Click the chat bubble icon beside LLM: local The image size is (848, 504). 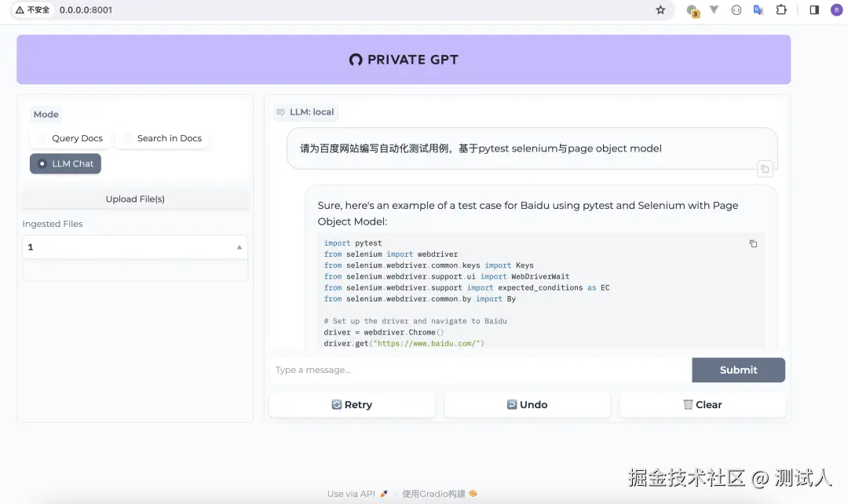click(x=280, y=112)
